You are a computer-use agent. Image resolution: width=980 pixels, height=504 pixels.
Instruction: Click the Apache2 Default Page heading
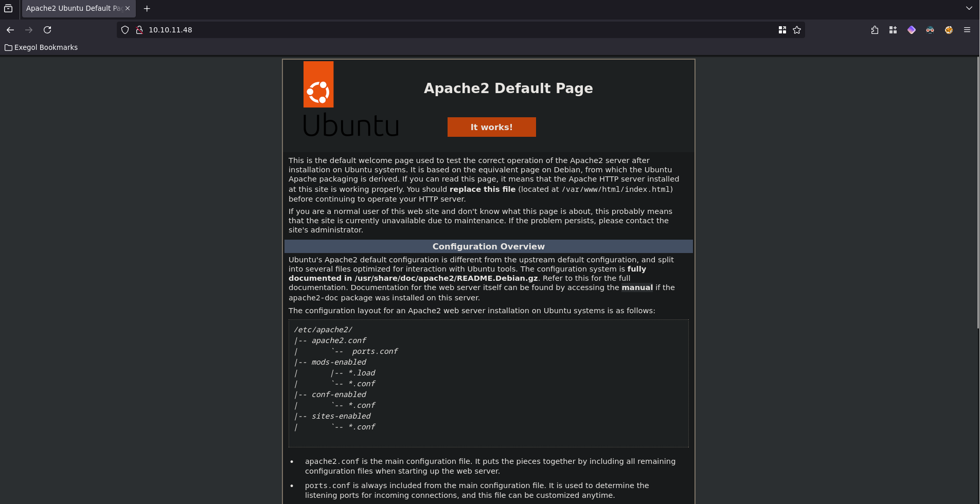tap(508, 88)
